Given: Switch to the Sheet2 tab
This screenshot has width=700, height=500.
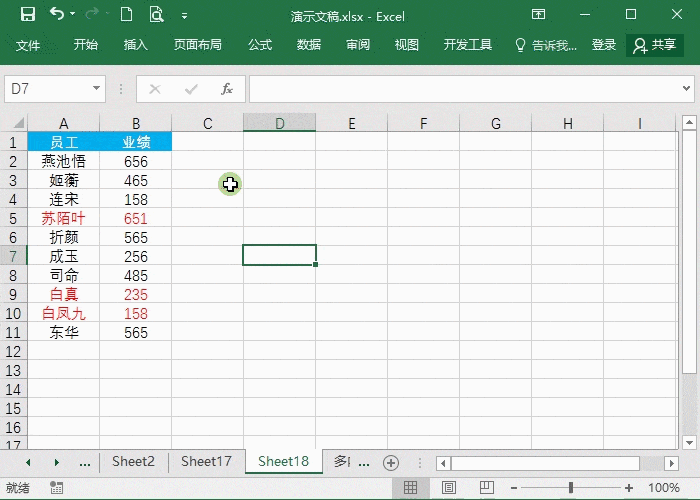Looking at the screenshot, I should point(133,461).
